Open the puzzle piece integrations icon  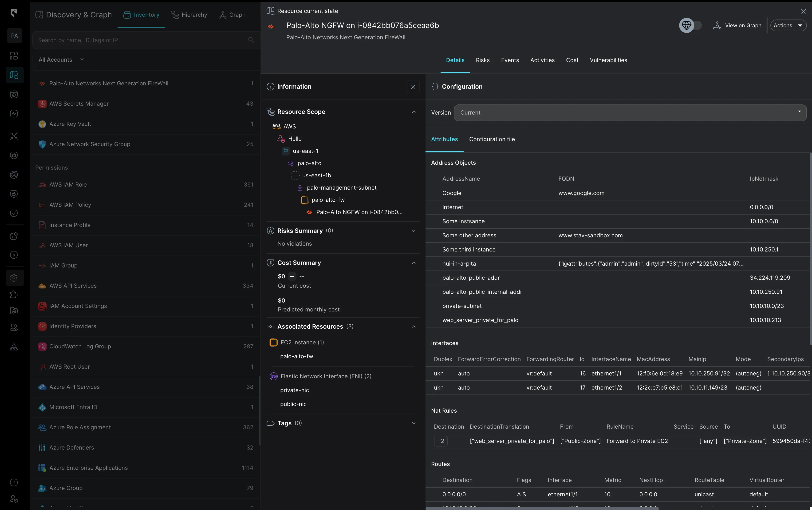(x=14, y=295)
